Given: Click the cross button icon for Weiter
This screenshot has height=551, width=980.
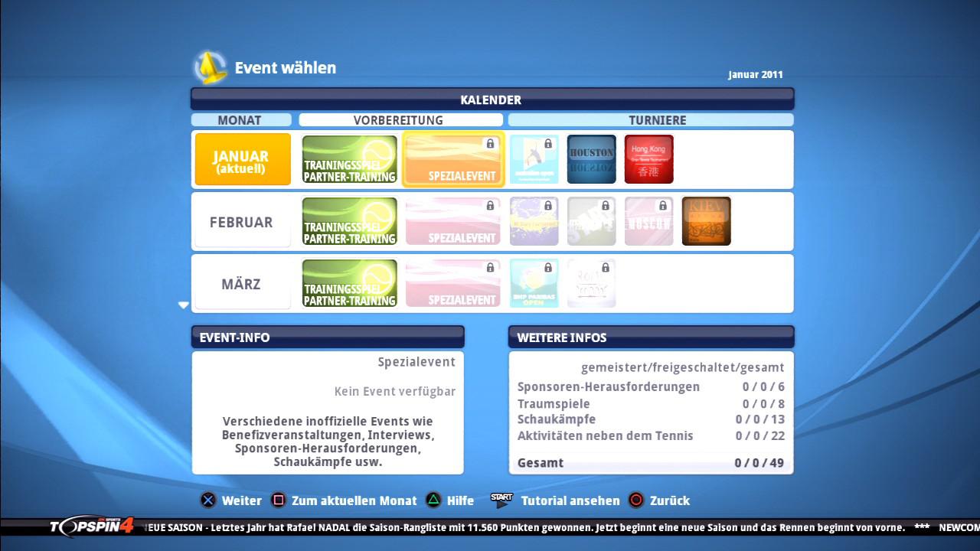Looking at the screenshot, I should 207,500.
